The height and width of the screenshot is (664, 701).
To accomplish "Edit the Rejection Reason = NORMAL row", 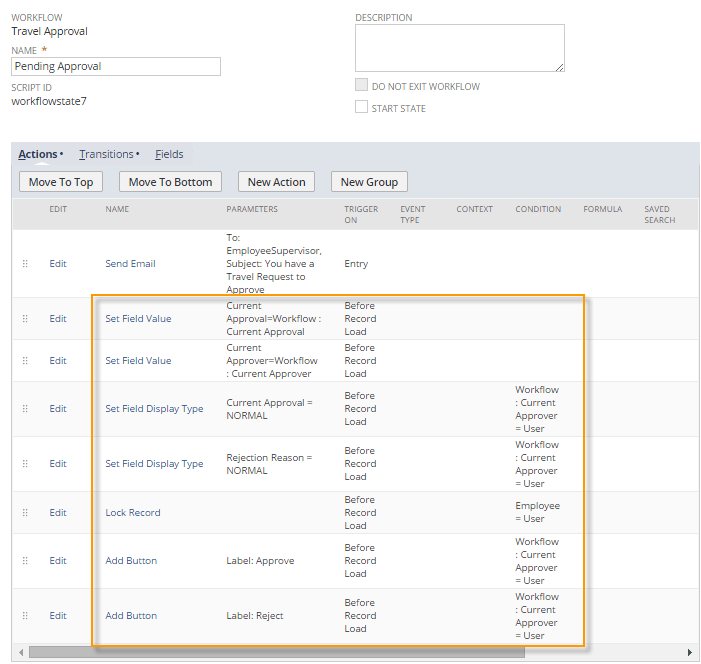I will pos(58,464).
